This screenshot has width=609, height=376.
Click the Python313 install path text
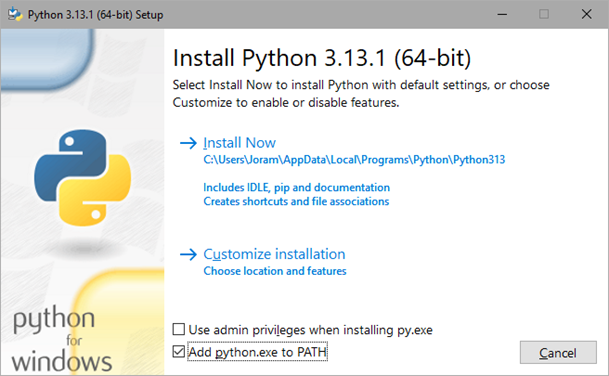pyautogui.click(x=354, y=160)
